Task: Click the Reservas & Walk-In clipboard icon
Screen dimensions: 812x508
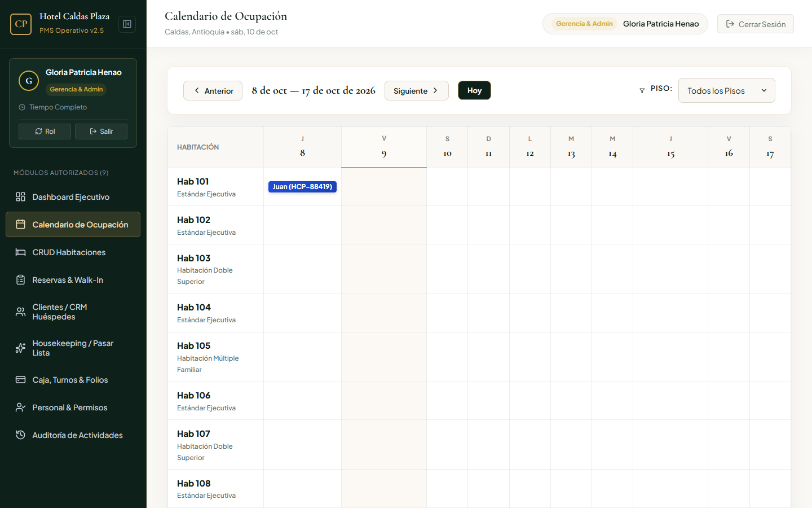Action: coord(21,280)
